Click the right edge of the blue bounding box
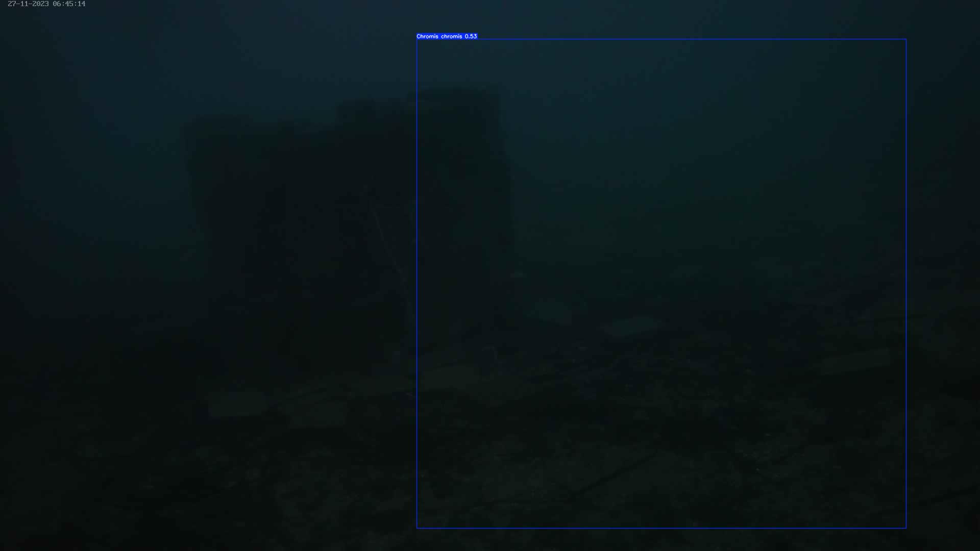 pos(906,283)
